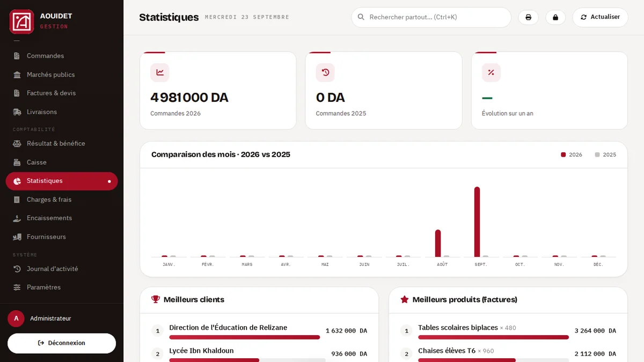Screen dimensions: 644x362
Task: Select client Direction de l'Éducation de Relizane
Action: (x=228, y=328)
